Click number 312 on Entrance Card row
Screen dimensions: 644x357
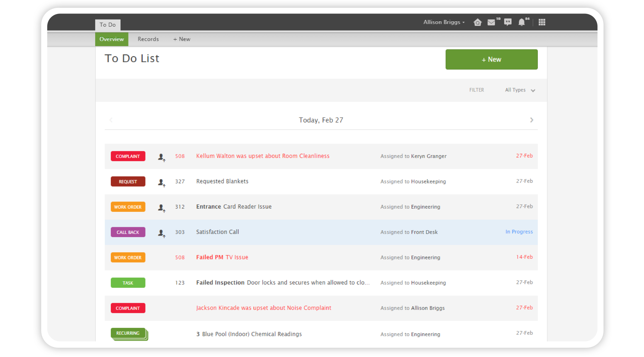coord(180,207)
